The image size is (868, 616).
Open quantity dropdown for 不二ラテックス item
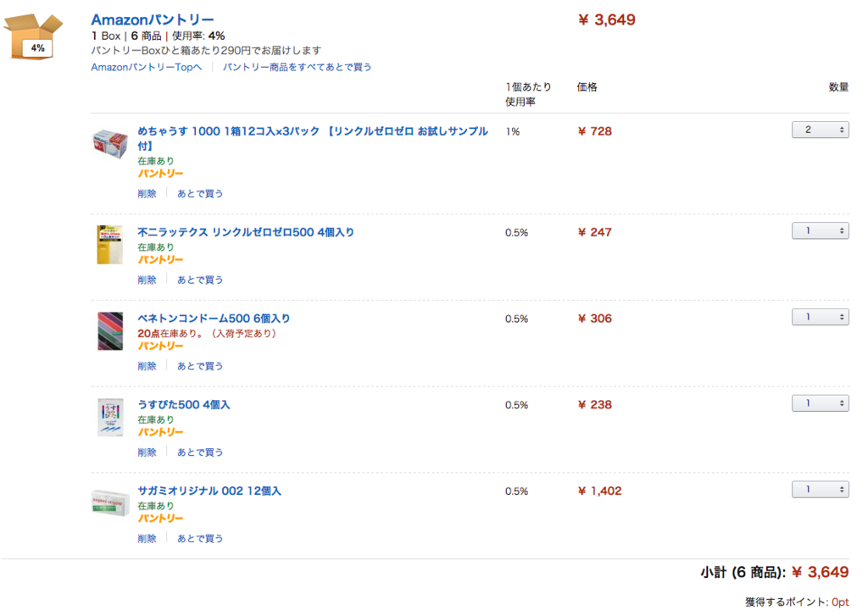820,230
